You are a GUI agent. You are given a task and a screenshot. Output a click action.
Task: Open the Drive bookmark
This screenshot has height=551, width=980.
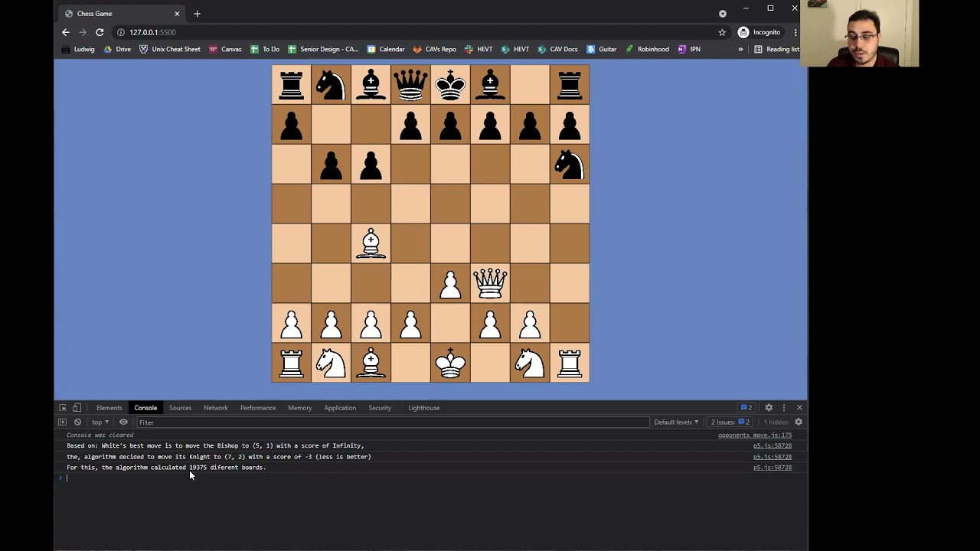[117, 49]
